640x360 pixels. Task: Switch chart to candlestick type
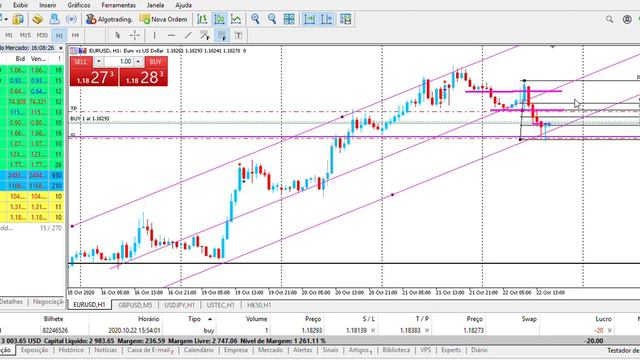[219, 19]
